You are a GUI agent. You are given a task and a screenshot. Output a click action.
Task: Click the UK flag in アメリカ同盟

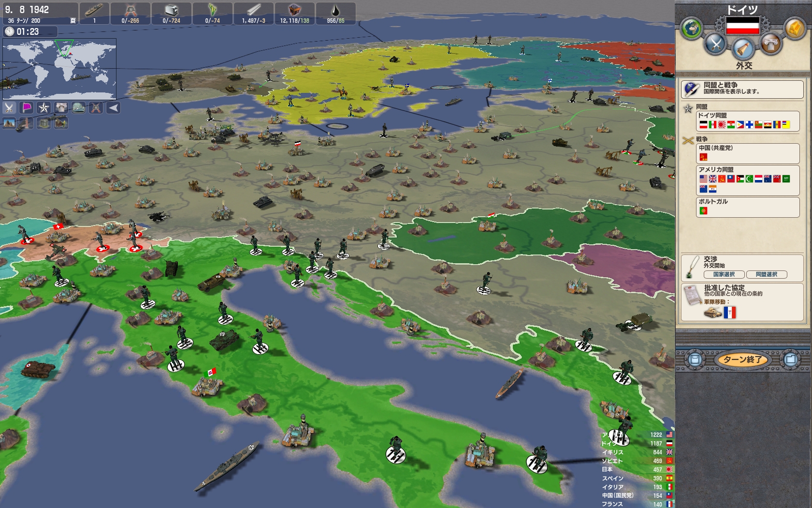click(712, 179)
